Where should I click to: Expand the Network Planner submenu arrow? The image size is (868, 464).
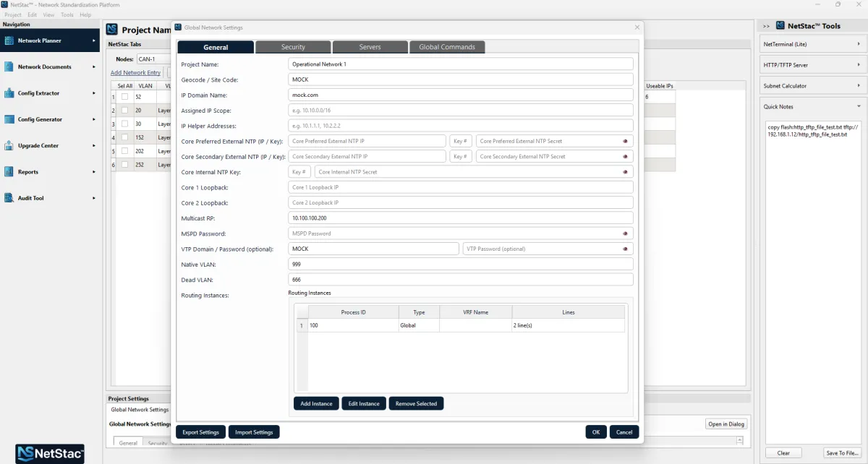point(94,40)
